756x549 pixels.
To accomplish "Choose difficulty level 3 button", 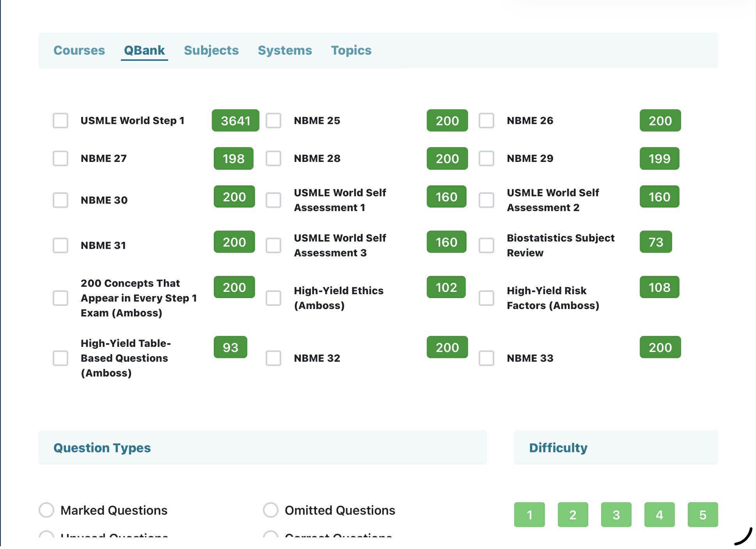I will click(616, 515).
